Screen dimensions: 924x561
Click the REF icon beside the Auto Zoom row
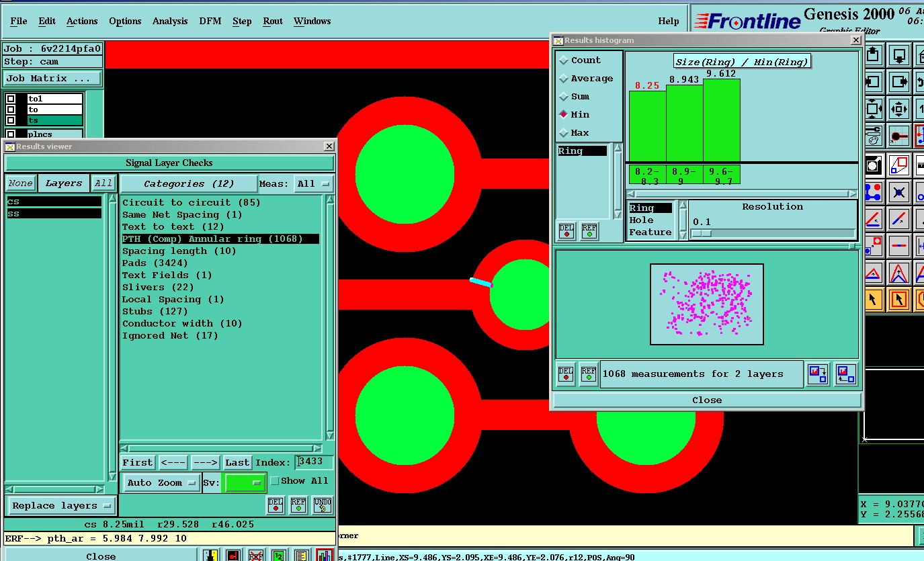[298, 505]
